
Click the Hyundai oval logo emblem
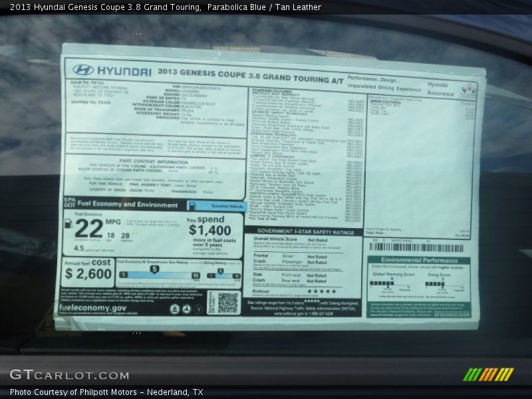tap(82, 70)
